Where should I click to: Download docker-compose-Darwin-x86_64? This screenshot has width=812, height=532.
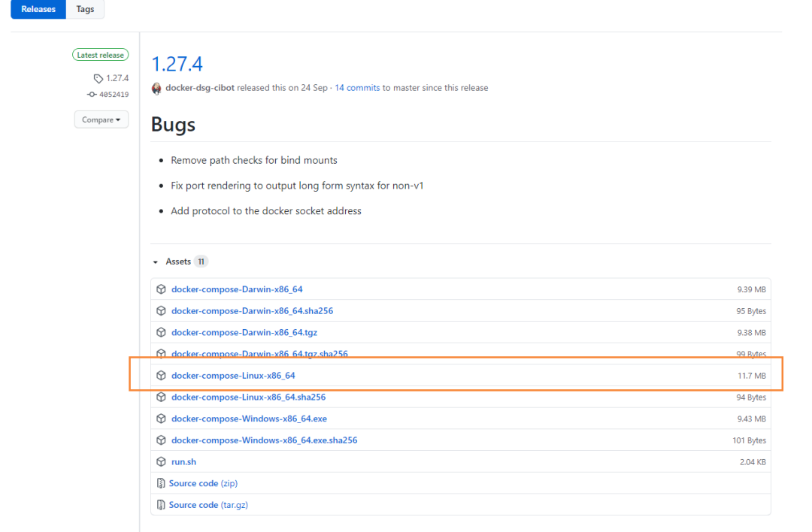pos(237,289)
